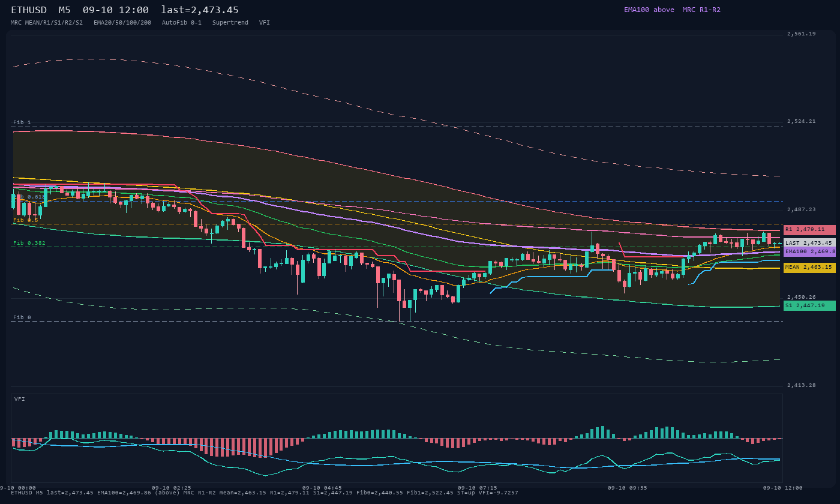Click the "09-10 00:00" time axis label
The image size is (840, 504).
click(x=18, y=488)
